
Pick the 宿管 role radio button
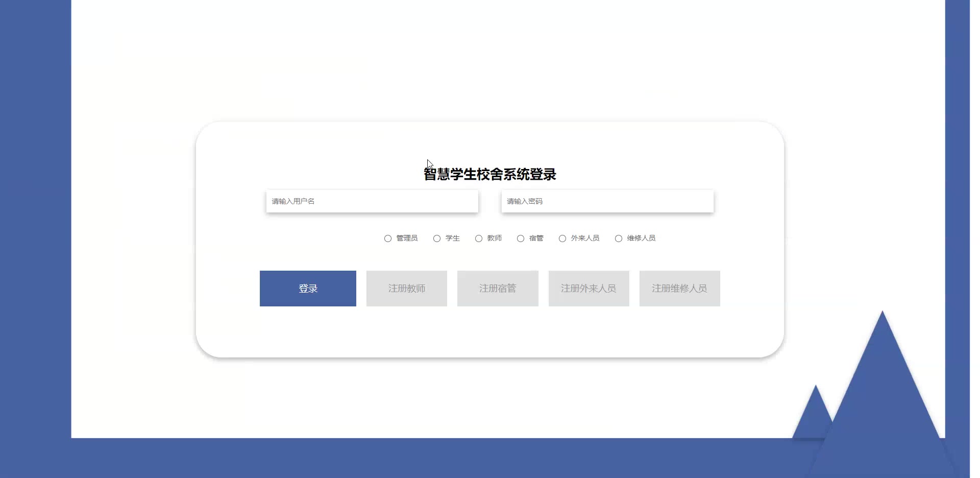[x=521, y=238]
